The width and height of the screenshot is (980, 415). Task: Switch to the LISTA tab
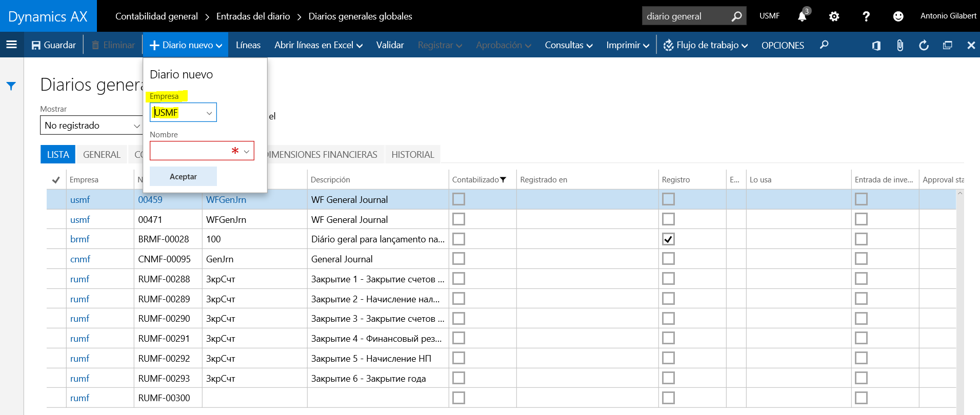tap(58, 155)
